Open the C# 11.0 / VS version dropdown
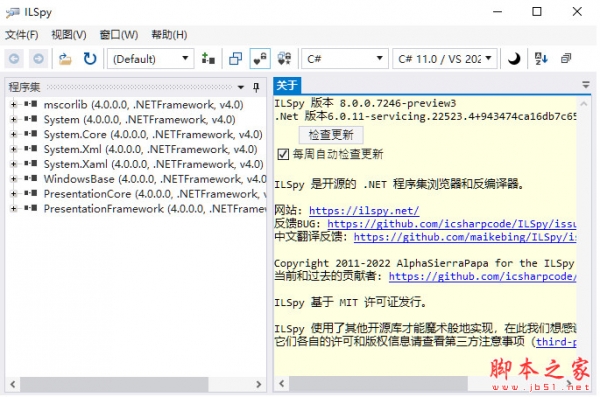This screenshot has height=397, width=600. tap(445, 59)
